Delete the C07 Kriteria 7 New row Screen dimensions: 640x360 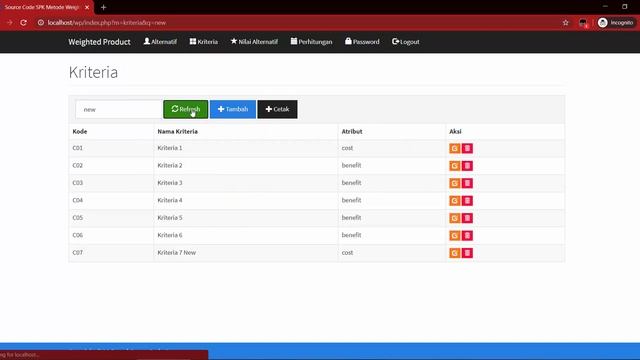467,253
